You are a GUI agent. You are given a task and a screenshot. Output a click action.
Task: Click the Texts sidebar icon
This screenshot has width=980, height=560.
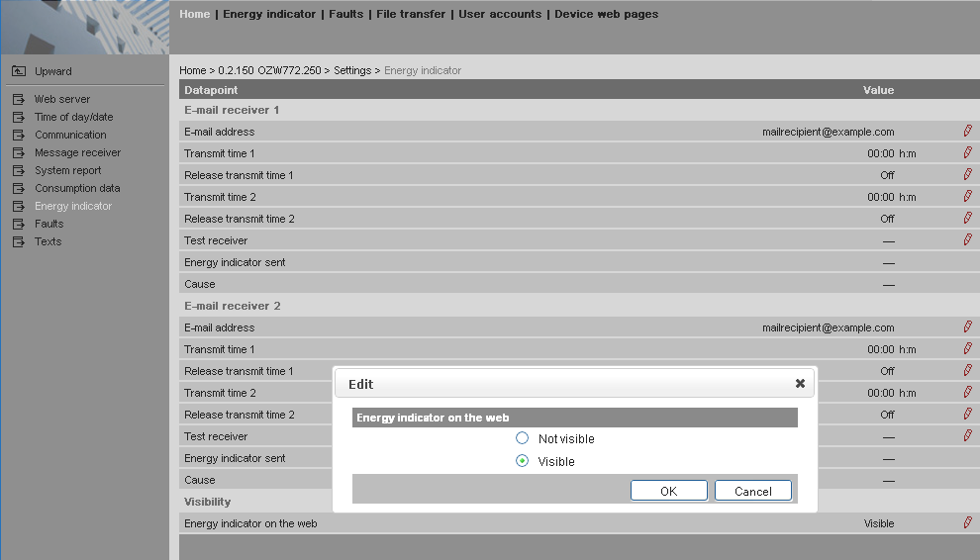(x=19, y=241)
